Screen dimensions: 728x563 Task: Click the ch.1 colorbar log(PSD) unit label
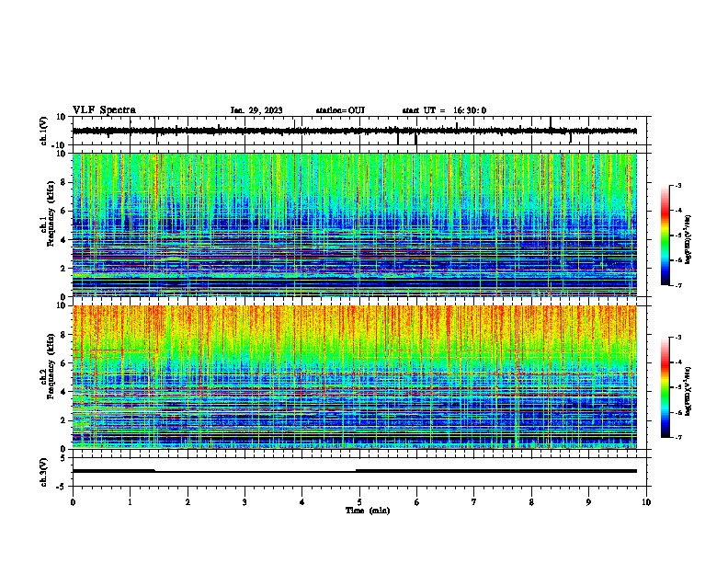click(688, 239)
